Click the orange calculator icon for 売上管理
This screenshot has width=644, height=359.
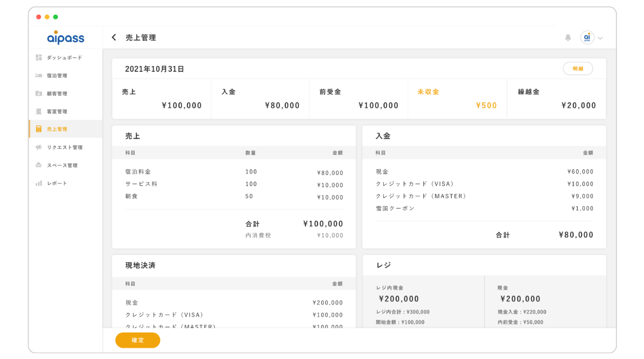tap(39, 129)
